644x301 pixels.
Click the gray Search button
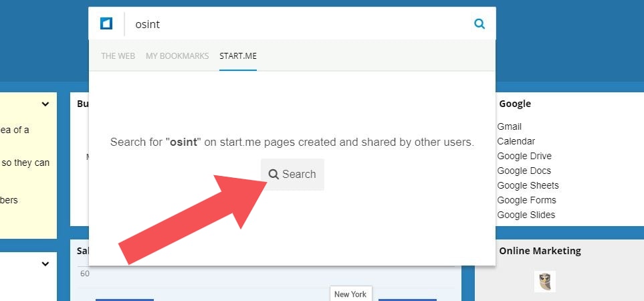click(x=292, y=174)
